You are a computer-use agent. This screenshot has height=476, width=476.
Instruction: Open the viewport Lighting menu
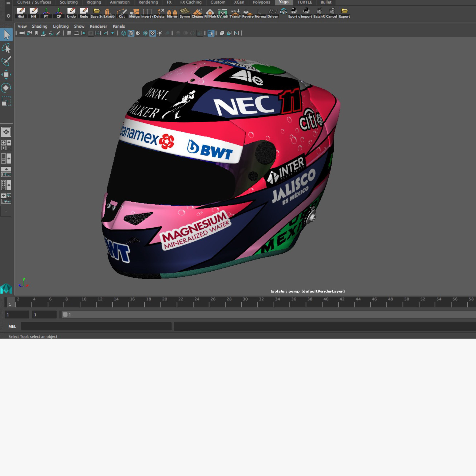(x=61, y=26)
